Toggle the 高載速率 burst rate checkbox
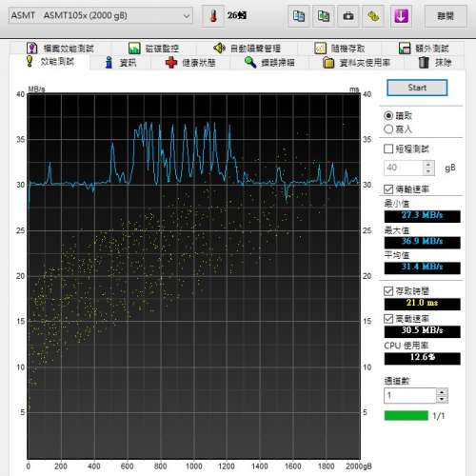476x476 pixels. 388,318
